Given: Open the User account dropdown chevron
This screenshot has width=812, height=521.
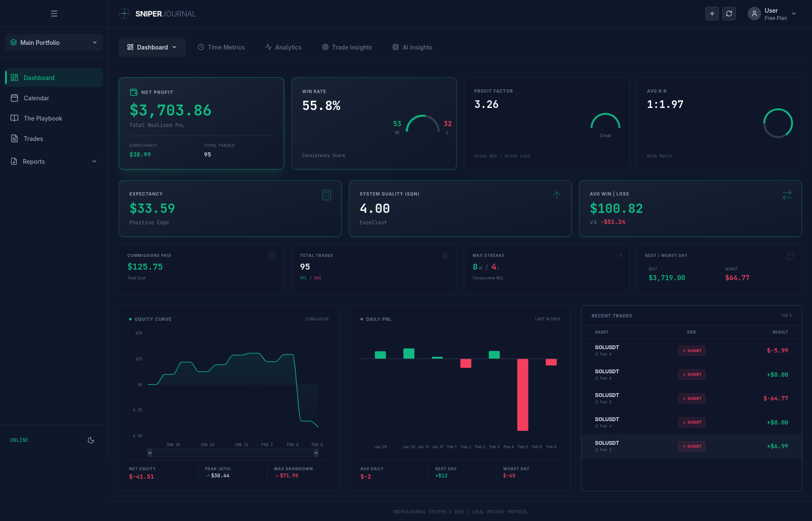Looking at the screenshot, I should click(794, 14).
